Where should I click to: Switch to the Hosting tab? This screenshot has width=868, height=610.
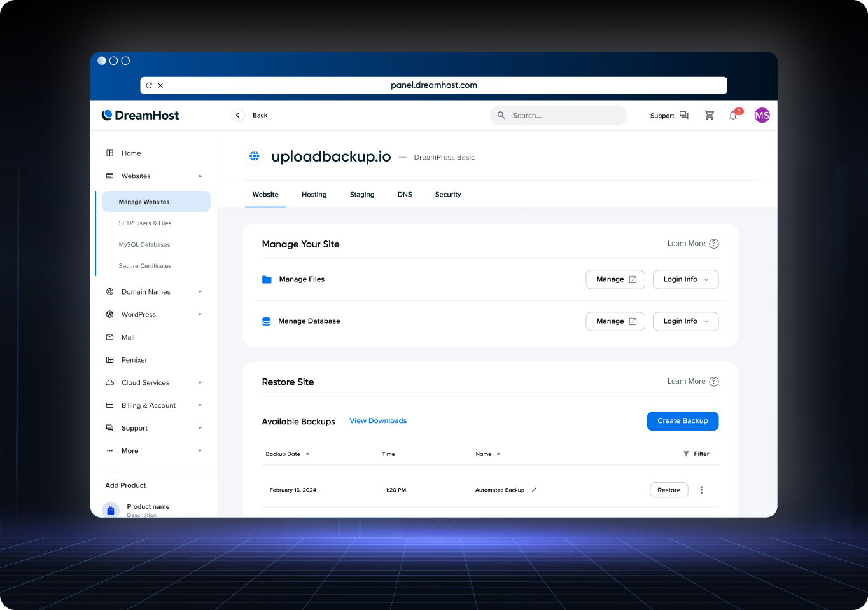pos(314,195)
